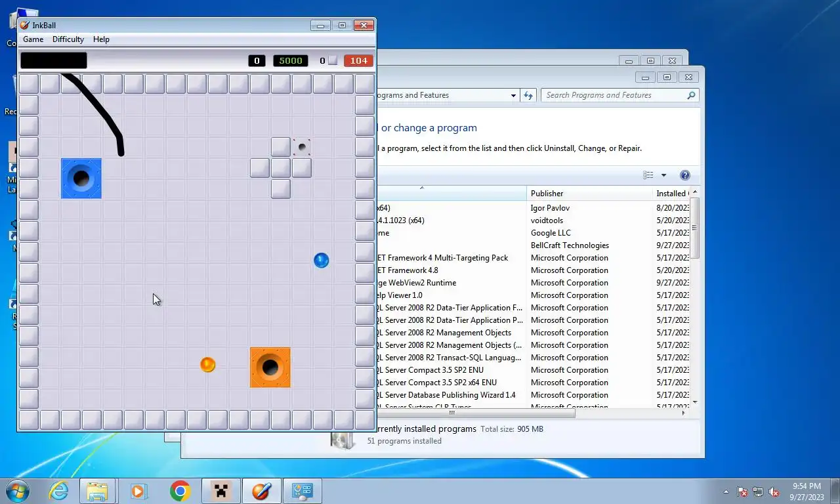The image size is (840, 504).
Task: Launch Google Chrome from the taskbar
Action: tap(180, 491)
